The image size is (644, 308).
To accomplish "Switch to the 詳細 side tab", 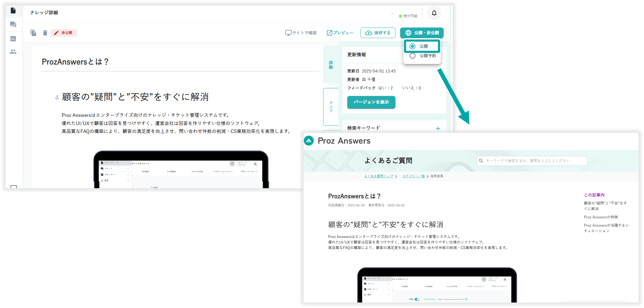I will [x=331, y=65].
